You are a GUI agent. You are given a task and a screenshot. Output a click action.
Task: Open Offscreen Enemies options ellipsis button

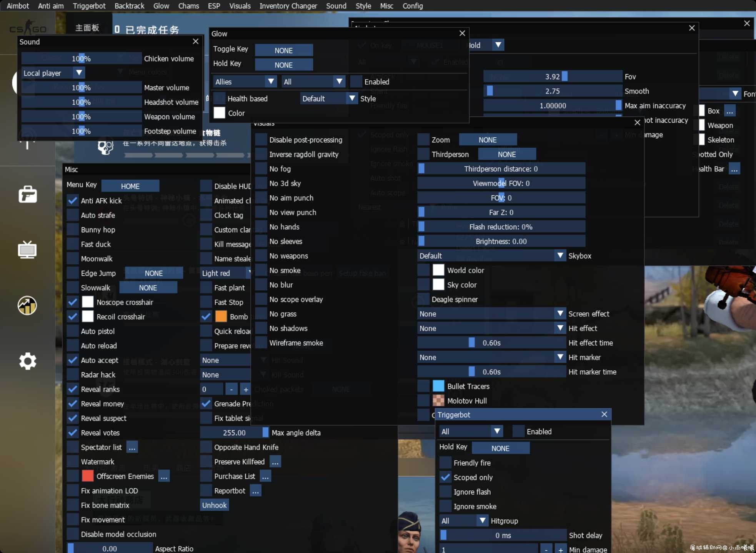tap(164, 476)
